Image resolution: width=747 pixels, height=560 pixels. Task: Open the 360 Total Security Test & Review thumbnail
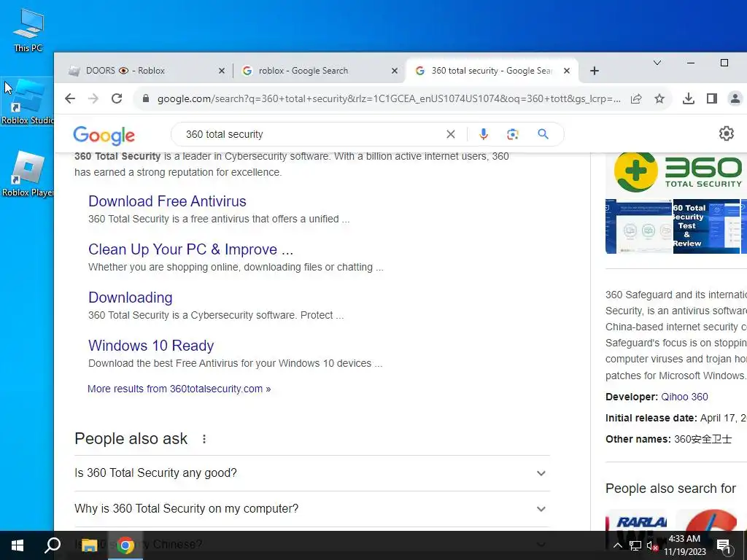coord(706,226)
